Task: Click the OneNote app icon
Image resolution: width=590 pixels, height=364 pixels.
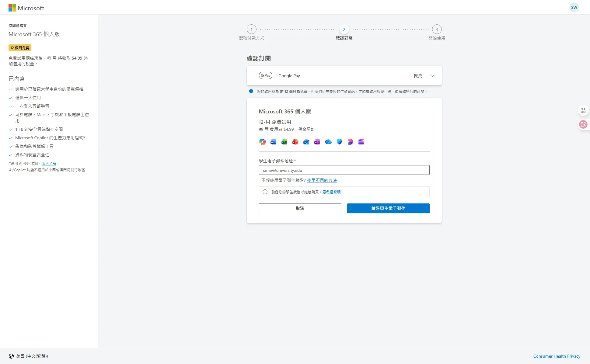Action: pyautogui.click(x=317, y=142)
